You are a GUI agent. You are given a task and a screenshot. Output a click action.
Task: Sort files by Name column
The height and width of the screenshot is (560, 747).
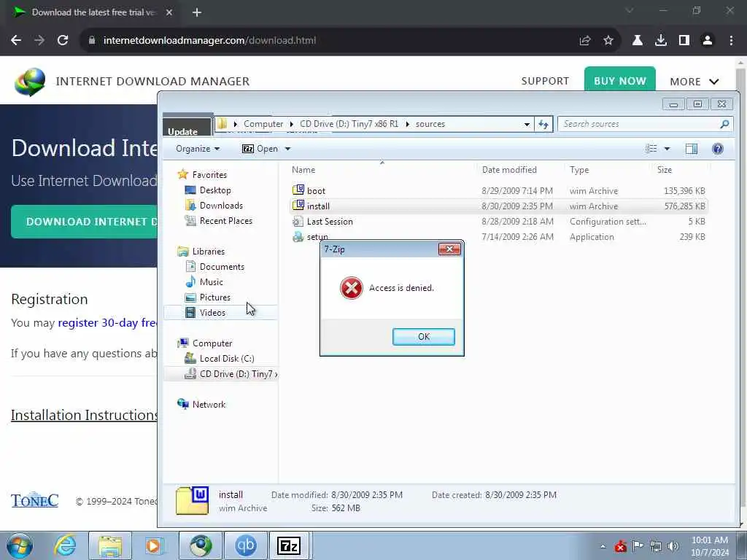[303, 170]
